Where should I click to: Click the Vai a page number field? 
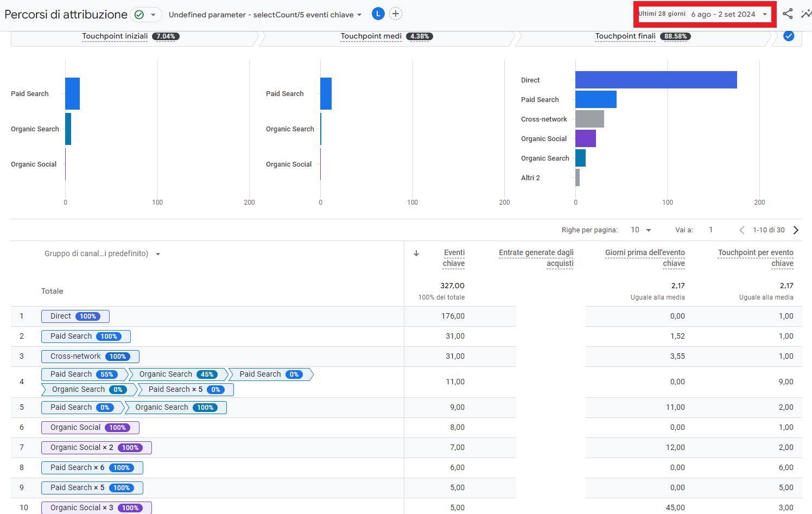pos(710,230)
